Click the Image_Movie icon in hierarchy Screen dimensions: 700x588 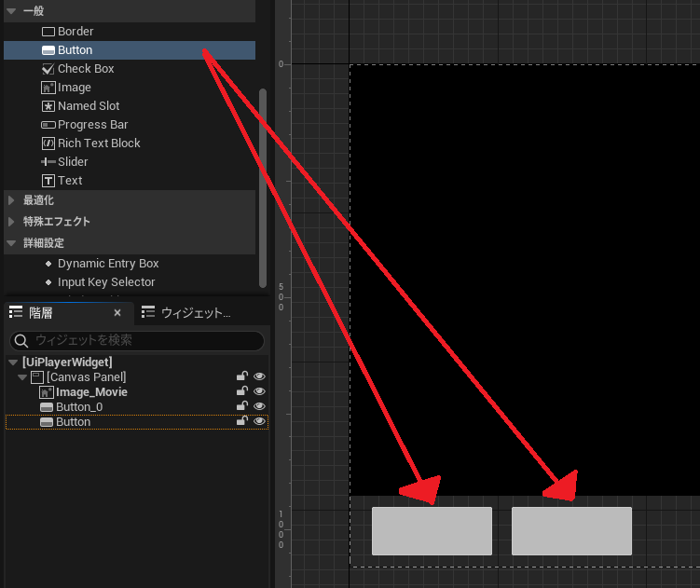pos(47,392)
